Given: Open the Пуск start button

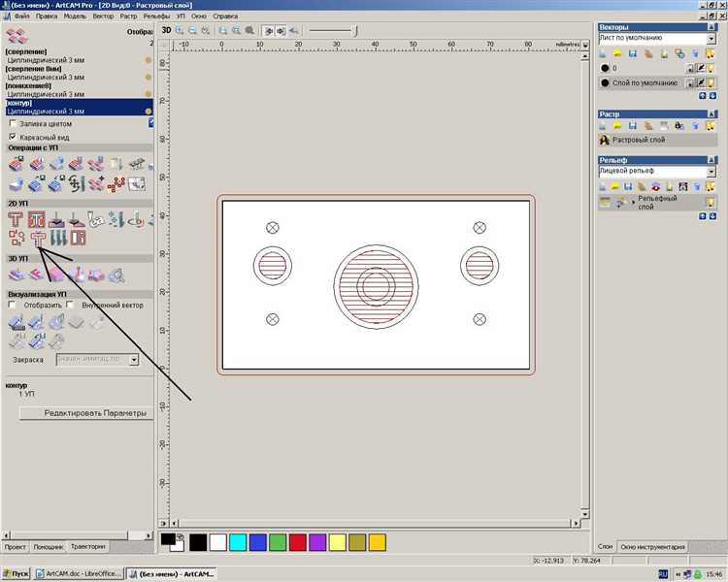Looking at the screenshot, I should click(16, 574).
